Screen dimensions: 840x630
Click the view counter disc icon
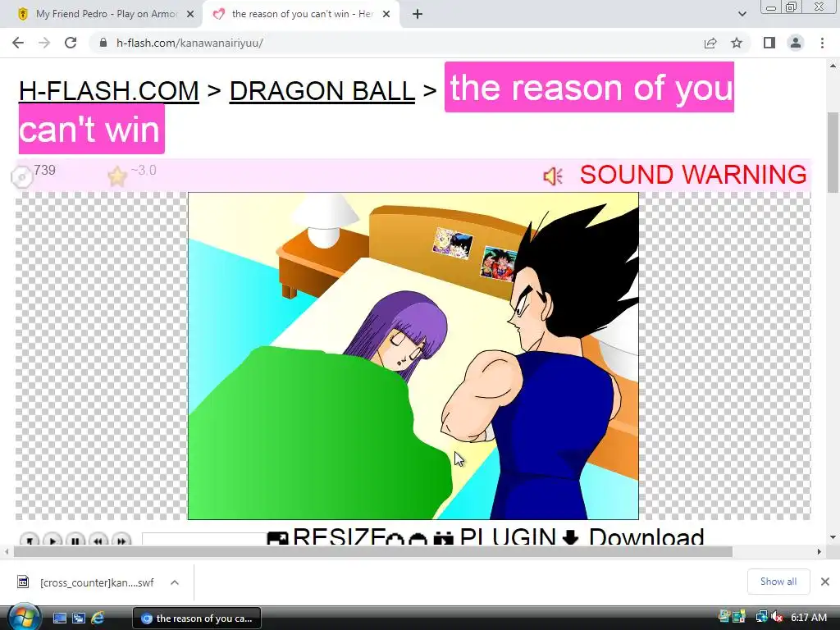[x=21, y=177]
